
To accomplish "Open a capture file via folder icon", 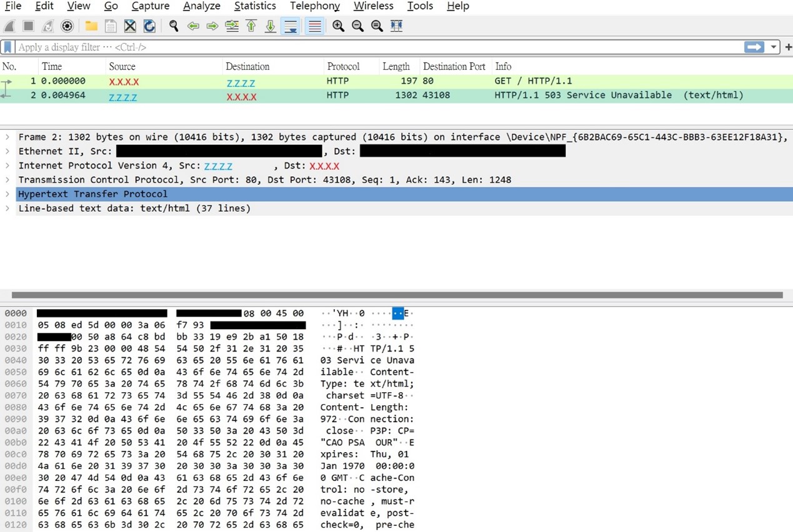I will click(91, 26).
